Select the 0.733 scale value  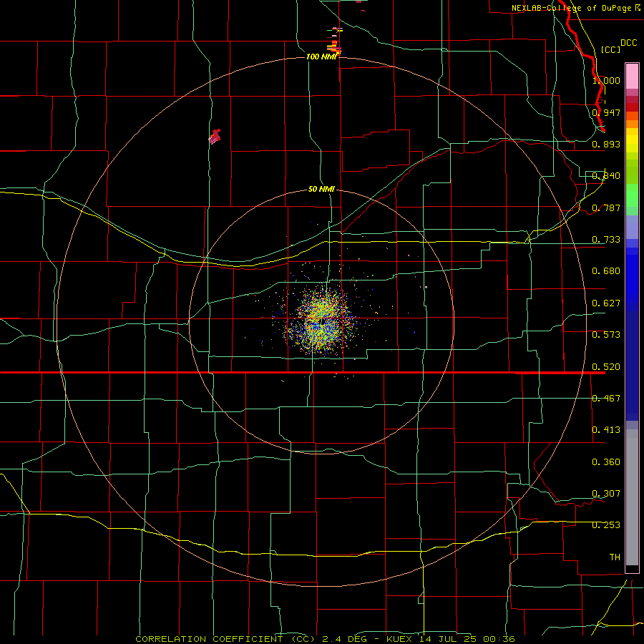pyautogui.click(x=606, y=240)
